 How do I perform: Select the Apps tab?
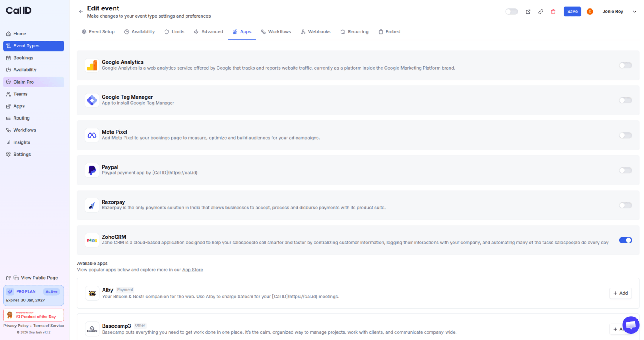242,32
